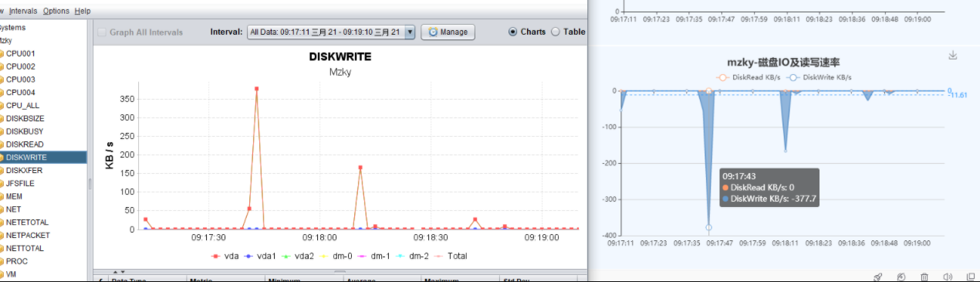Viewport: 980px width, 282px height.
Task: Open the Intervals menu
Action: pyautogui.click(x=22, y=11)
